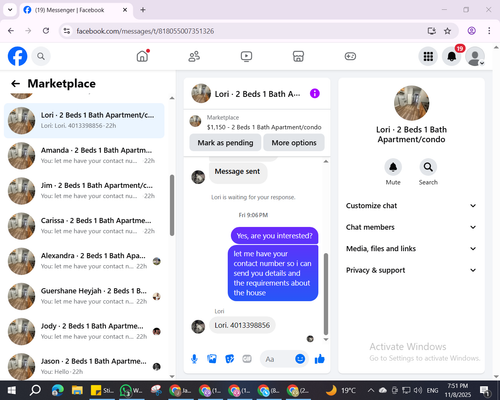The width and height of the screenshot is (500, 400).
Task: Open a new browser tab
Action: 143,10
